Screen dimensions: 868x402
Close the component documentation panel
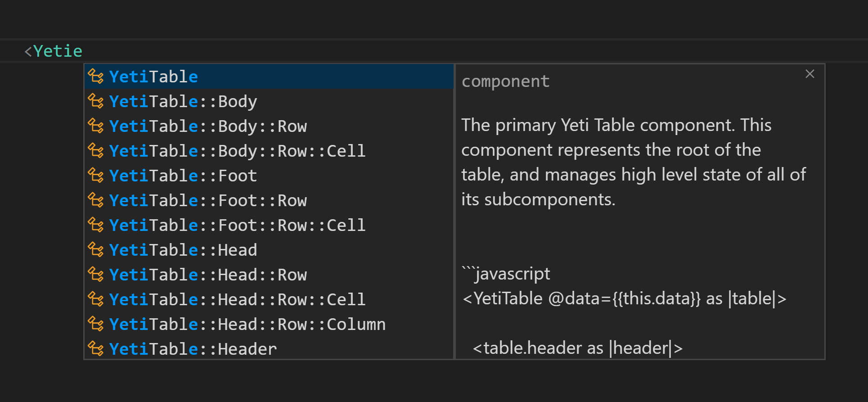(810, 74)
